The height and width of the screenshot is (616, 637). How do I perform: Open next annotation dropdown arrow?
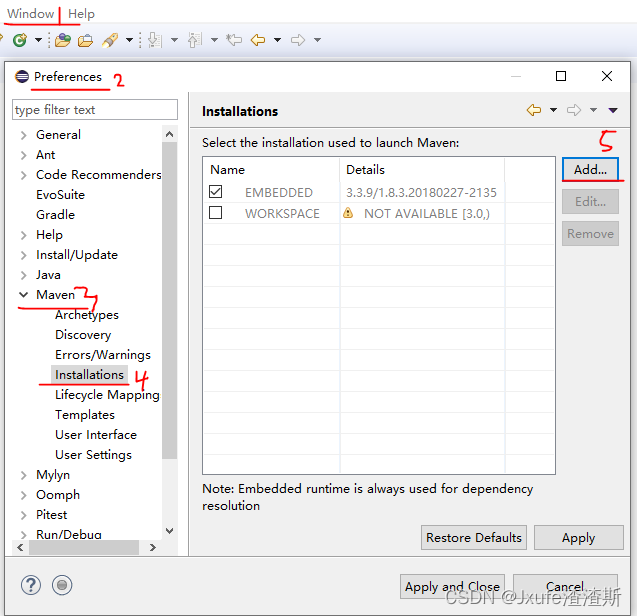[174, 40]
